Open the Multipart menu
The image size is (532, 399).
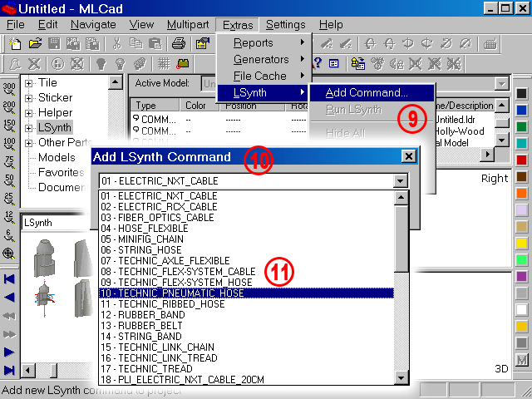(x=188, y=25)
